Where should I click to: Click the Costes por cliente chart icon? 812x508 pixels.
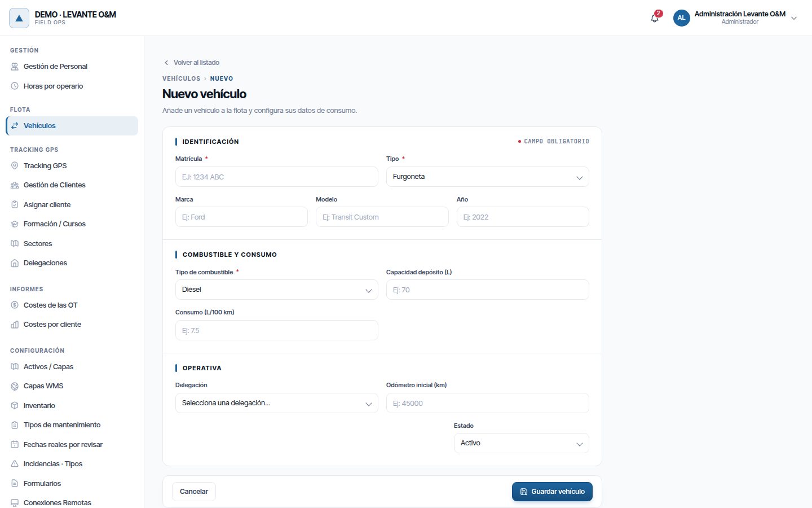[15, 325]
